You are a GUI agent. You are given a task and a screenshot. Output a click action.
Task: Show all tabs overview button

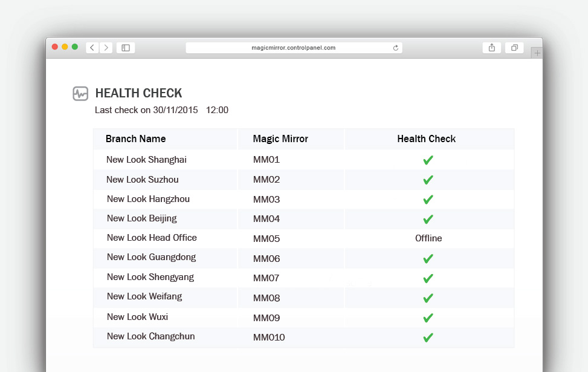[514, 48]
